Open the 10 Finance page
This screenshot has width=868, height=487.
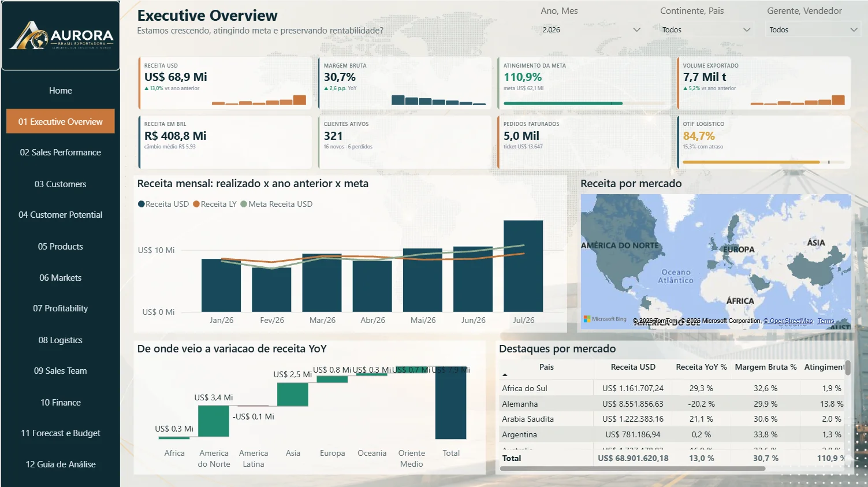(61, 403)
